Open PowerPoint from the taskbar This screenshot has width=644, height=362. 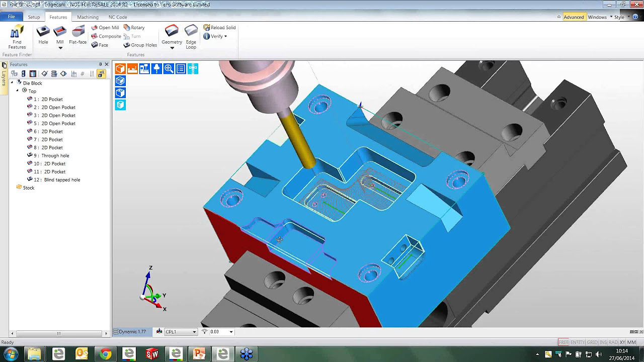click(199, 354)
